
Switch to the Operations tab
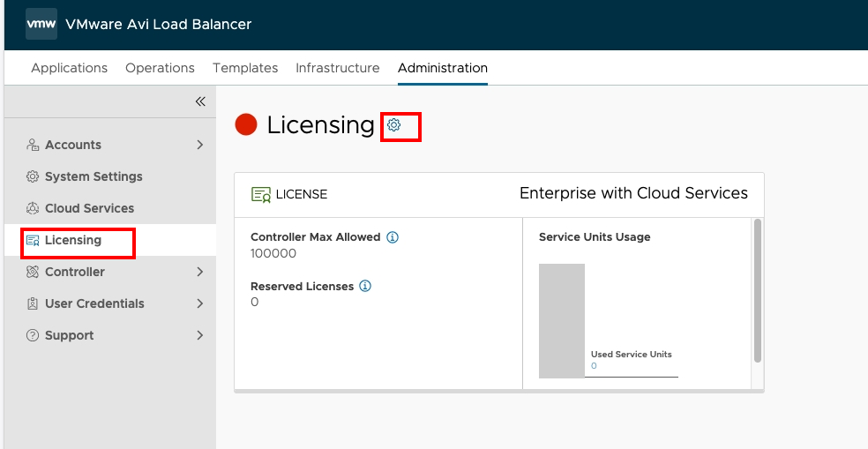(x=160, y=68)
